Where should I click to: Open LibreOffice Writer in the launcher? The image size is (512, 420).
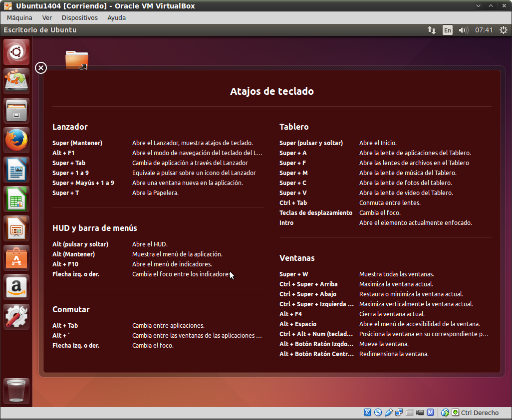click(x=17, y=170)
